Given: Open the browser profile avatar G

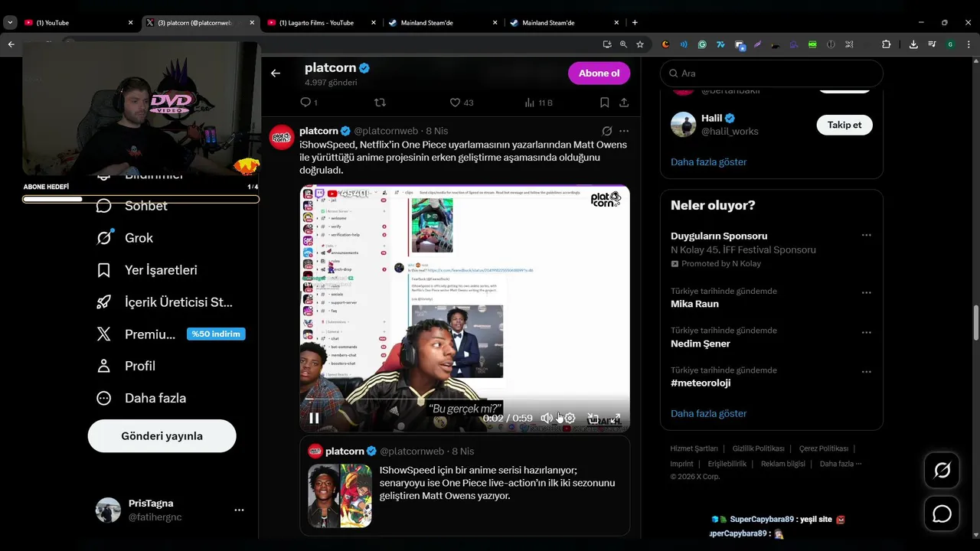Looking at the screenshot, I should click(950, 44).
